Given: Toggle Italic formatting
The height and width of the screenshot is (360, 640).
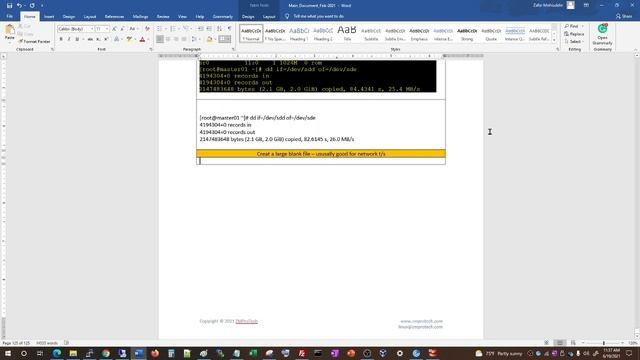Looking at the screenshot, I should (69, 39).
